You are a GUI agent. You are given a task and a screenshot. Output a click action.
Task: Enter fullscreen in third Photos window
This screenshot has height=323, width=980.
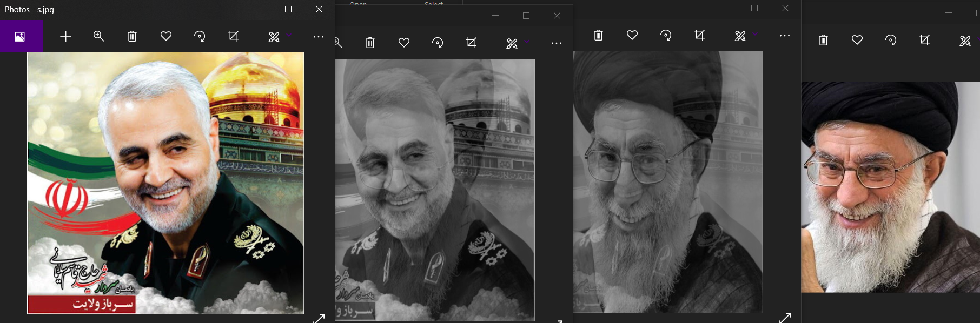(785, 318)
